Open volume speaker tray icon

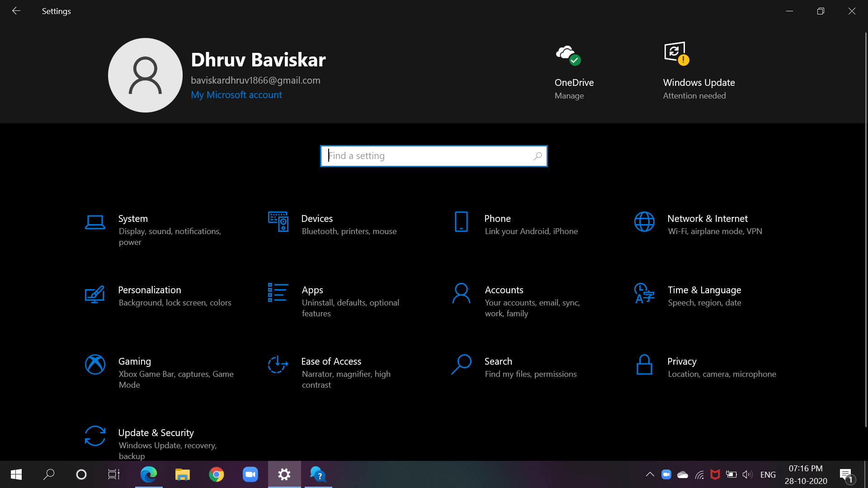click(748, 474)
